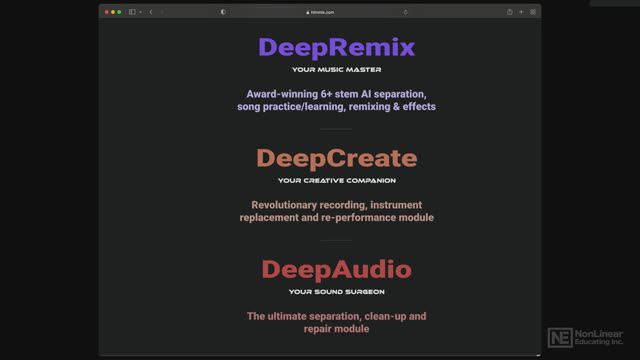Click 'Award-winning 6+ stem AI separation' text

click(x=336, y=94)
